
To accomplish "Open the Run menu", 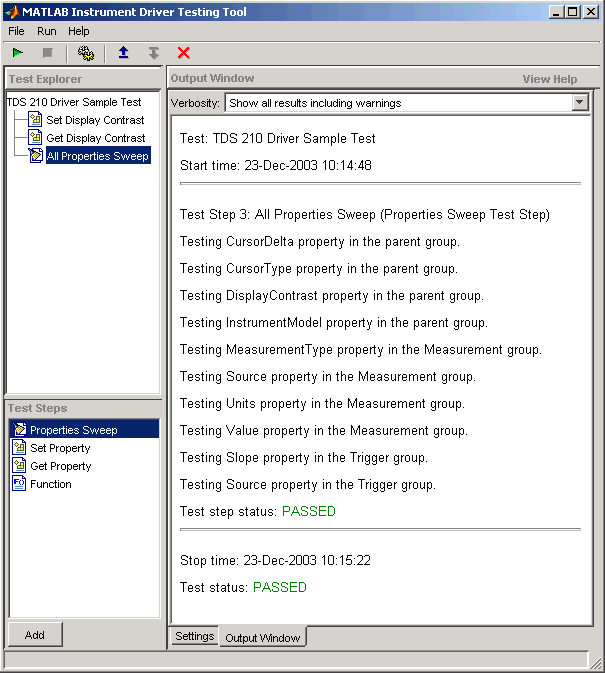I will pos(47,31).
